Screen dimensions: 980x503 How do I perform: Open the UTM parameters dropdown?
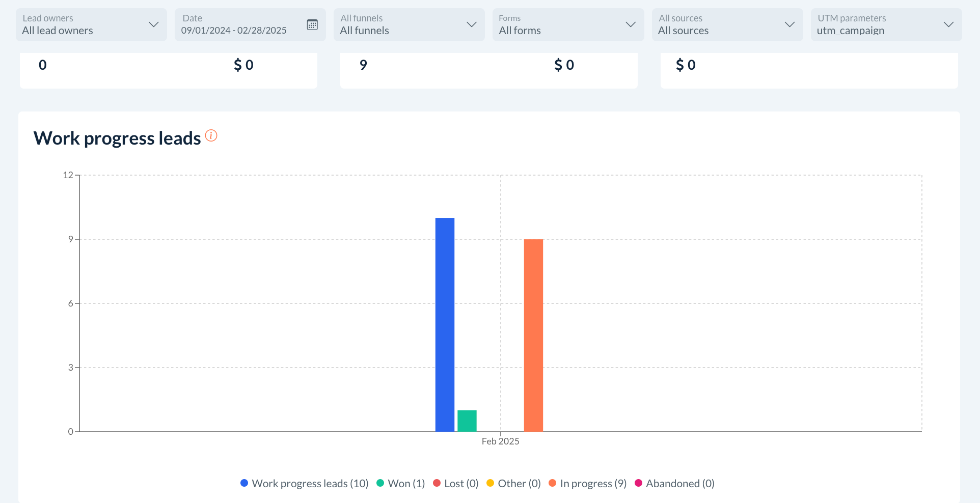[886, 24]
